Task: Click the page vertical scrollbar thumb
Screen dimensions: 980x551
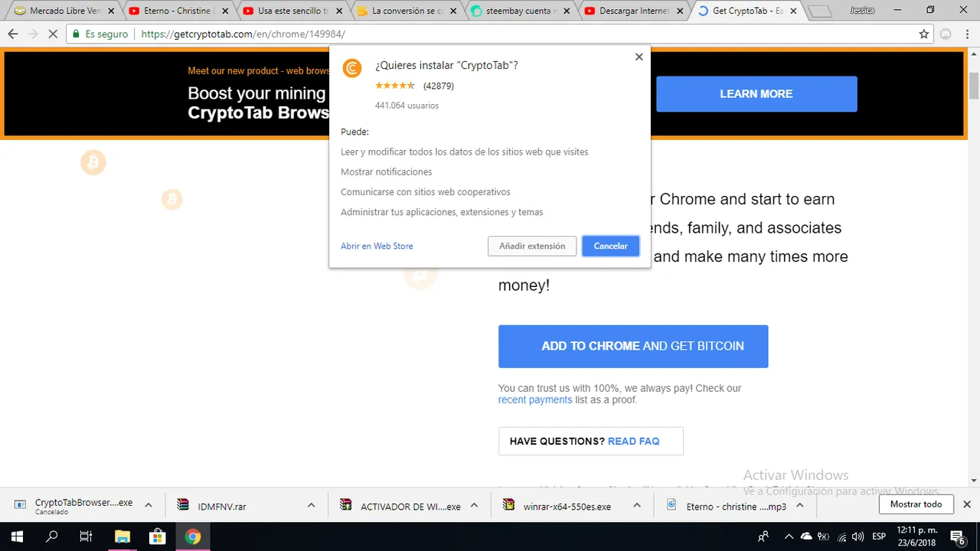Action: pyautogui.click(x=974, y=86)
